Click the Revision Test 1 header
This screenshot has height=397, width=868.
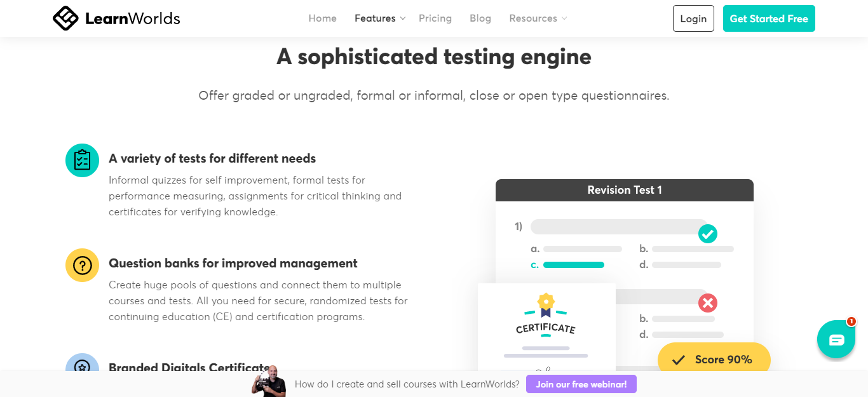625,190
